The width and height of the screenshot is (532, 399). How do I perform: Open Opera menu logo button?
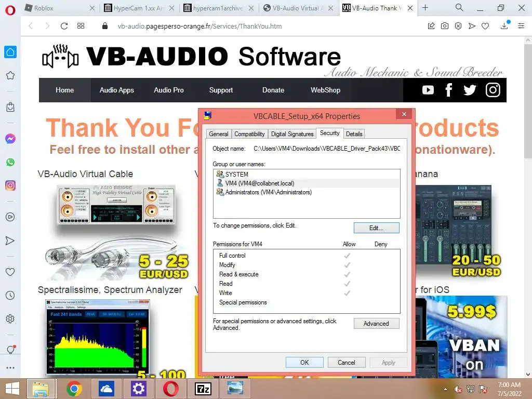pyautogui.click(x=10, y=10)
